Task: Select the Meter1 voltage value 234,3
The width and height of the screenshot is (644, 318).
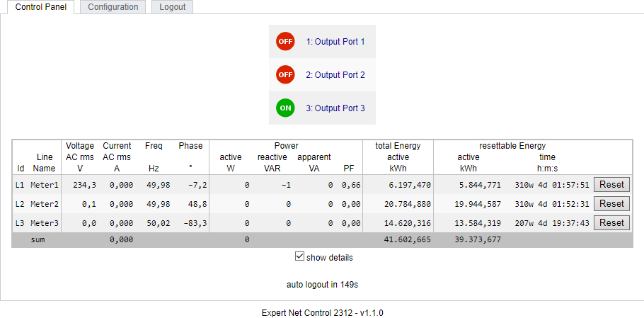Action: (85, 185)
